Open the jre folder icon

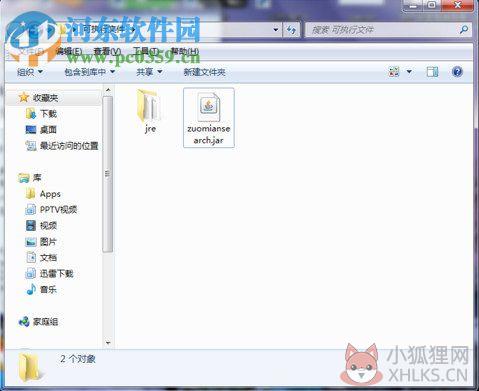(x=150, y=105)
